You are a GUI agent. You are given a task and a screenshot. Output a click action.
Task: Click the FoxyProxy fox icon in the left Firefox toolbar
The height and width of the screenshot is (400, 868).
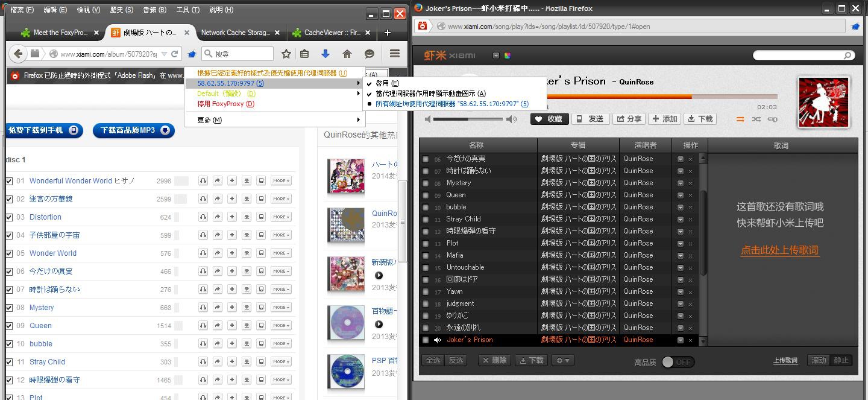tap(192, 54)
